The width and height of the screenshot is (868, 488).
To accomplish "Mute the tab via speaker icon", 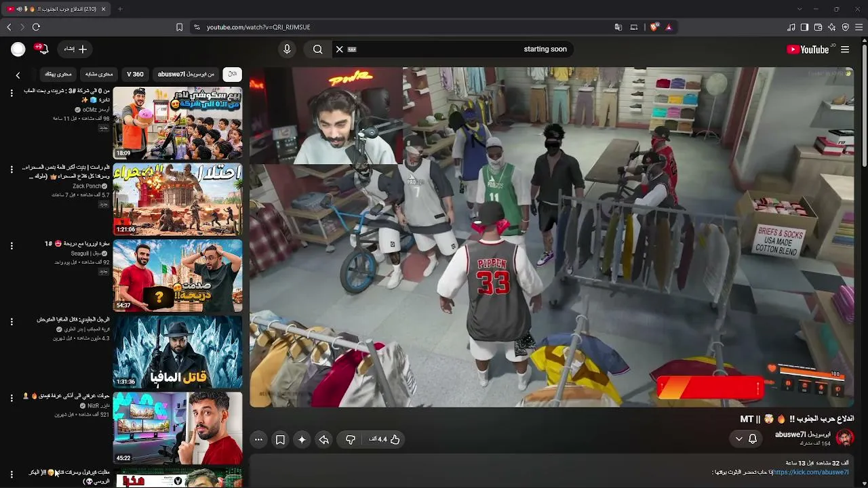I will (x=19, y=9).
